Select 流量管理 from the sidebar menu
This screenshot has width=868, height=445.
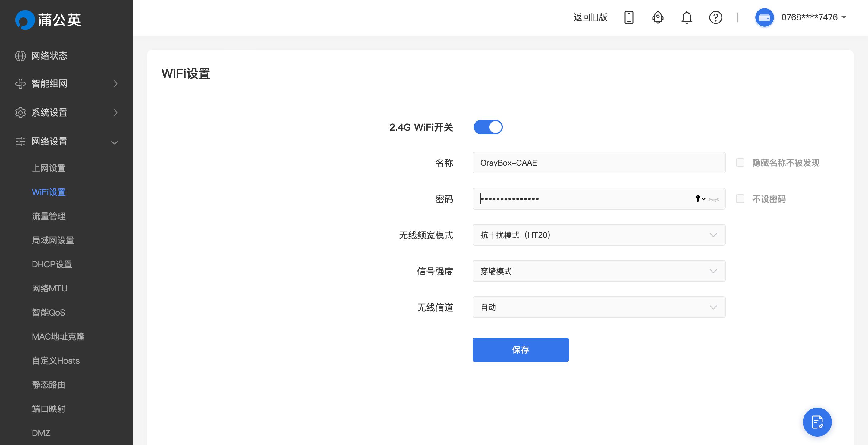pos(49,216)
